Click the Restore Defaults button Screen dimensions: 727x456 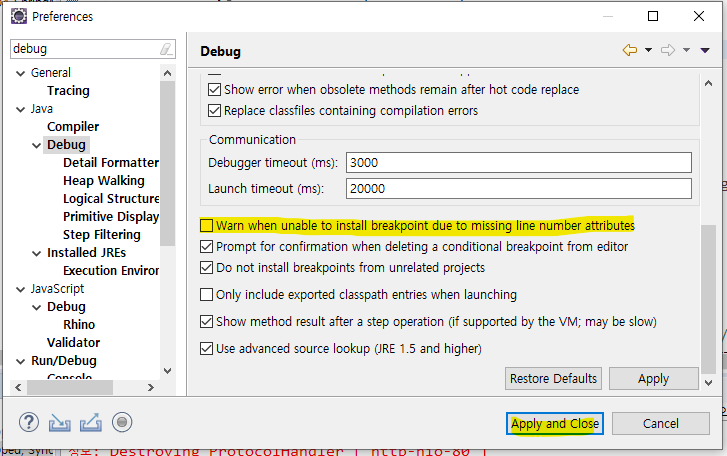pos(554,379)
